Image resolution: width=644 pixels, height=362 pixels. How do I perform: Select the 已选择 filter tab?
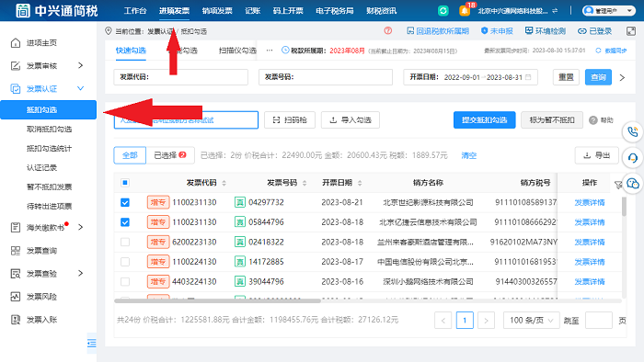170,155
